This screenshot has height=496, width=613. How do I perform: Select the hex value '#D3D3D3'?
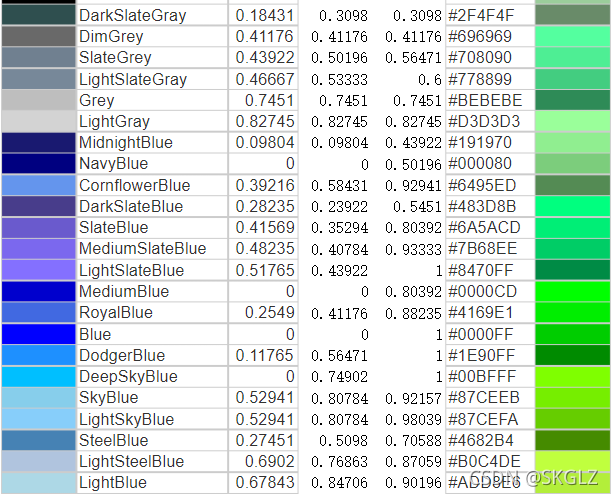(x=484, y=121)
